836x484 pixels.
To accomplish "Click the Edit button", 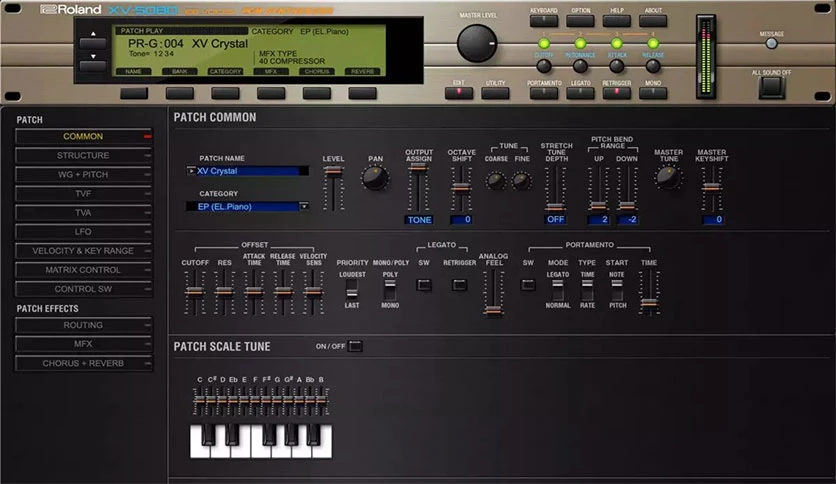I will tap(459, 93).
